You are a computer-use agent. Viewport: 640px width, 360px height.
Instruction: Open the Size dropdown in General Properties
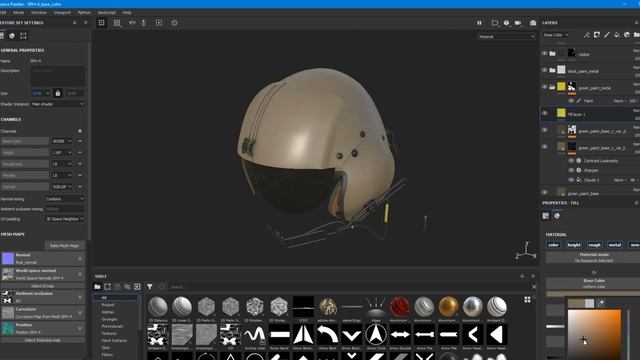point(41,93)
